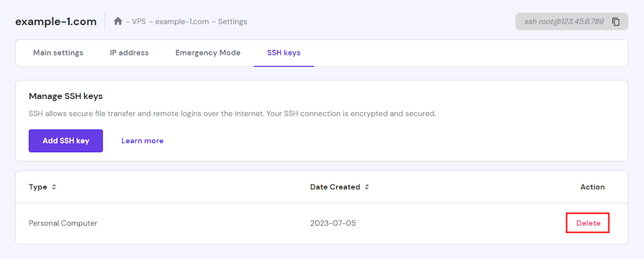This screenshot has height=259, width=644.
Task: Click the Settings breadcrumb item
Action: [232, 21]
